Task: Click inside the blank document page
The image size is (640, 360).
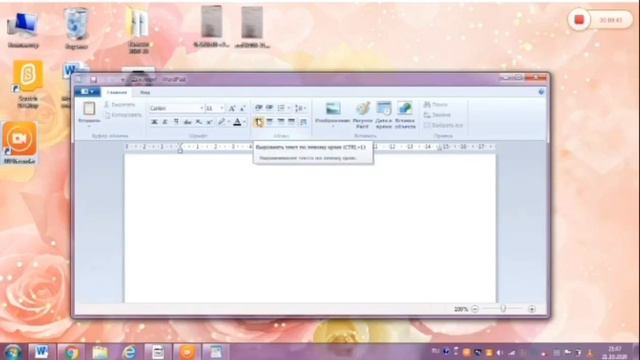Action: 310,229
